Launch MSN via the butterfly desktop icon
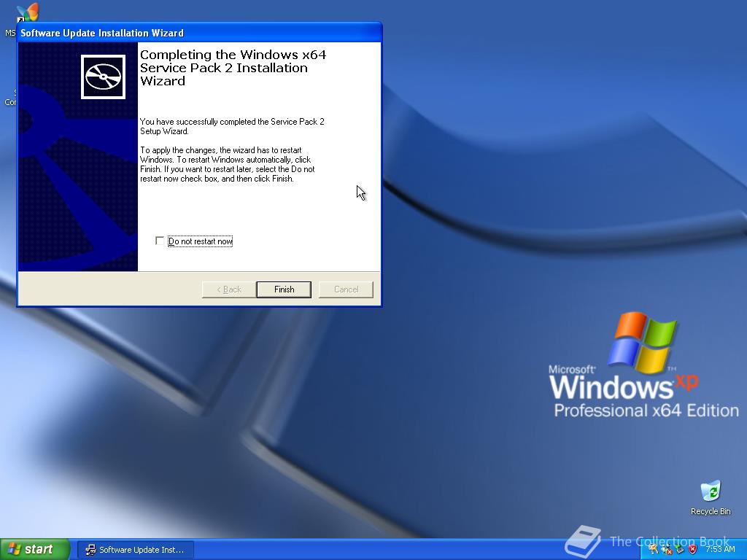This screenshot has height=560, width=747. (x=27, y=11)
